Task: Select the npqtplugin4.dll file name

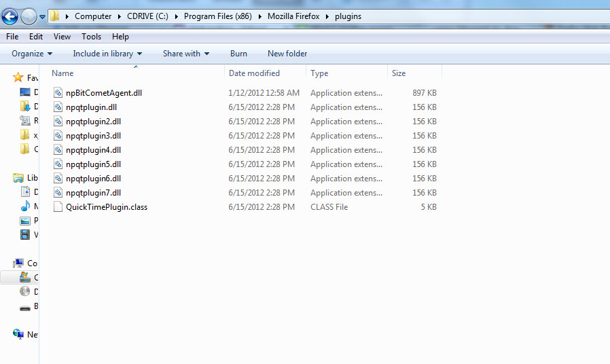Action: pyautogui.click(x=93, y=150)
